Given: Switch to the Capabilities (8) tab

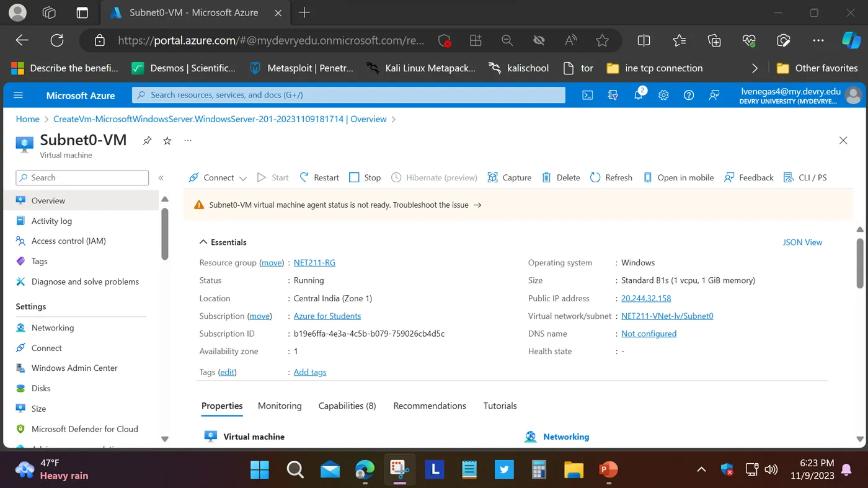Looking at the screenshot, I should pos(347,406).
